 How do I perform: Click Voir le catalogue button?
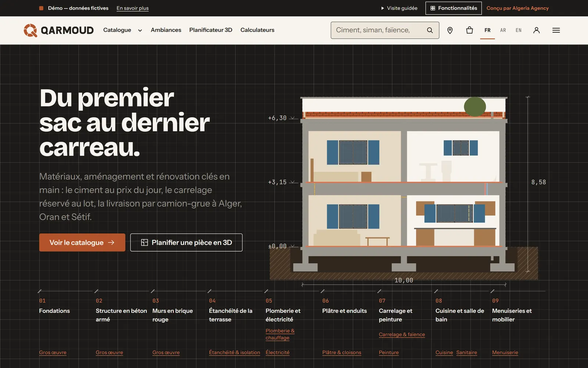(82, 243)
